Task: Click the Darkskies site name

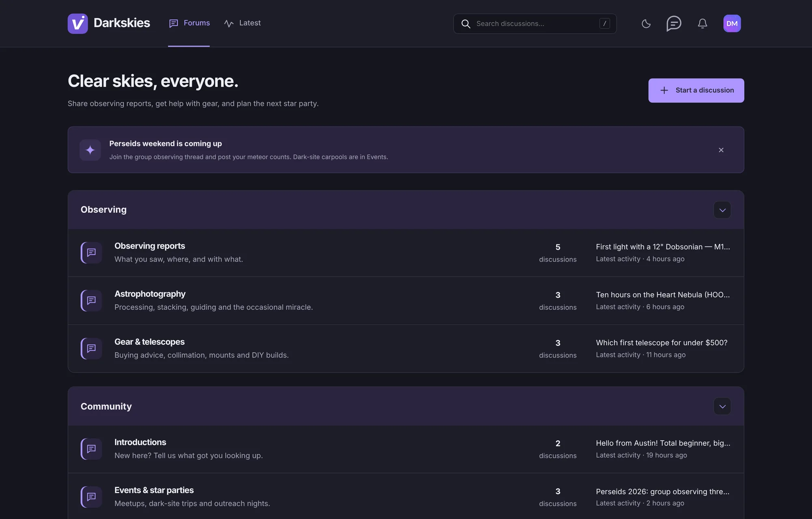Action: pyautogui.click(x=122, y=23)
